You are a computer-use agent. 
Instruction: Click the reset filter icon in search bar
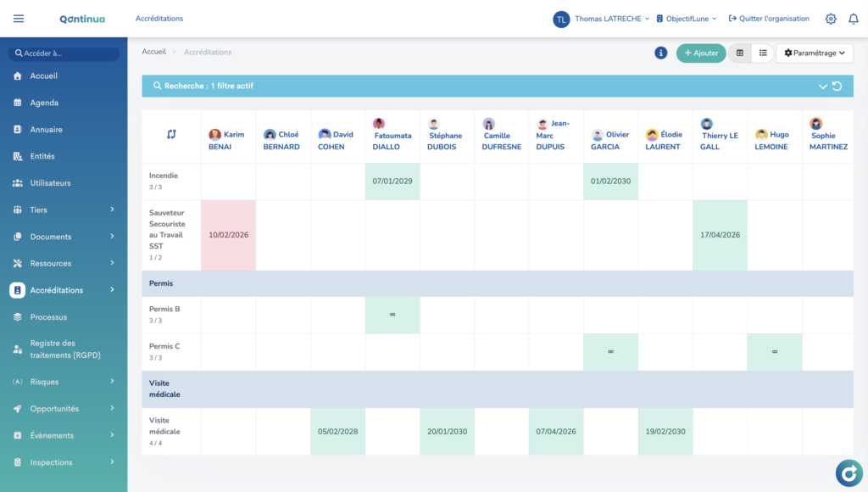(x=837, y=87)
